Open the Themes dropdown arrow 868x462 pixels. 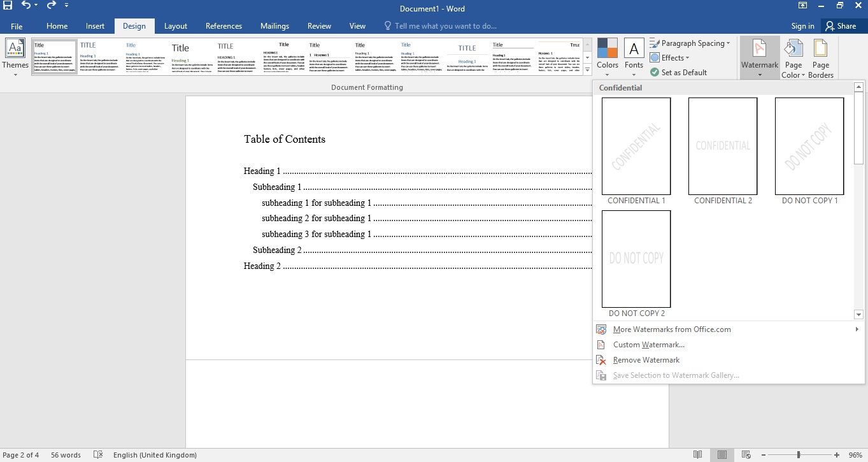15,75
